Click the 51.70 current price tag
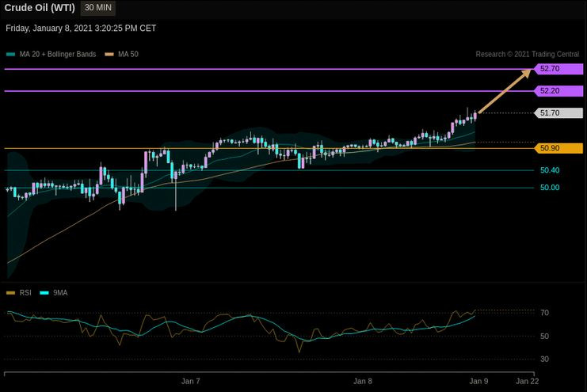This screenshot has width=587, height=392. click(x=558, y=113)
